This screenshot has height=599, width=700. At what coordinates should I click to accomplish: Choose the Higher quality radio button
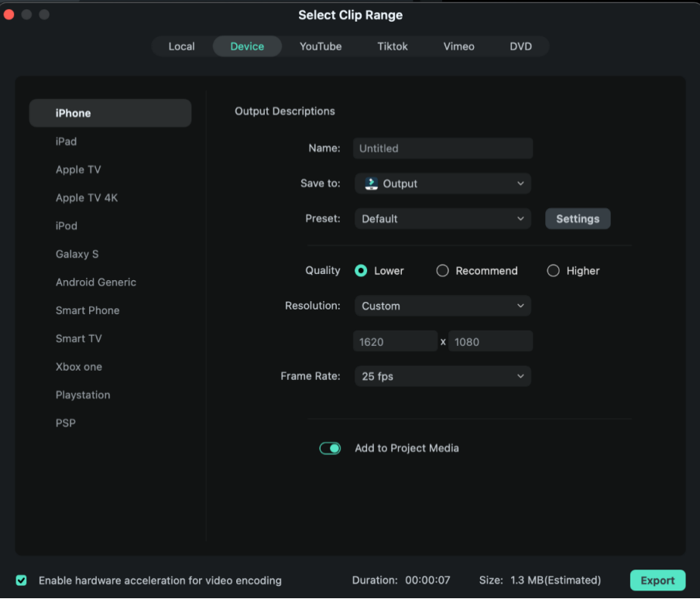coord(553,271)
